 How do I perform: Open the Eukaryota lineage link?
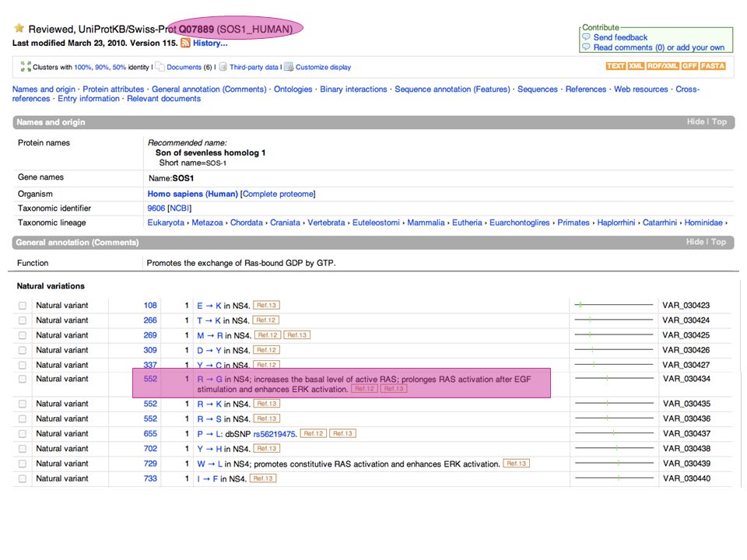(x=166, y=222)
